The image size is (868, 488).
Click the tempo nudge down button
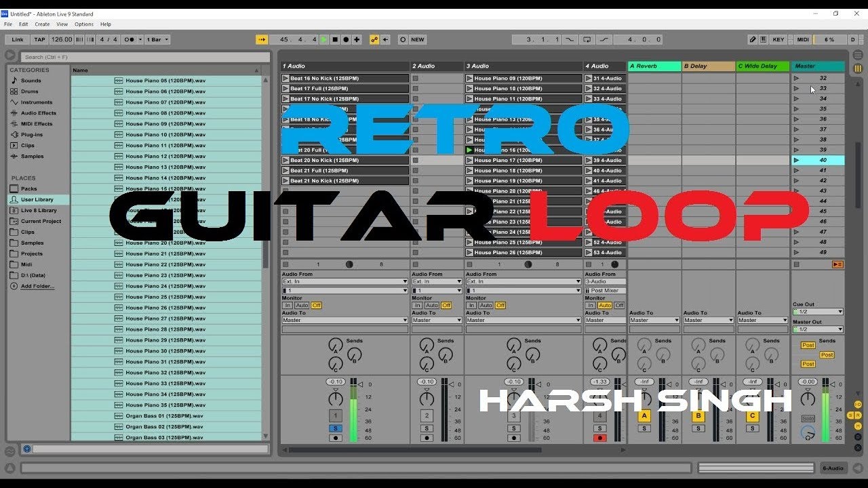[80, 39]
